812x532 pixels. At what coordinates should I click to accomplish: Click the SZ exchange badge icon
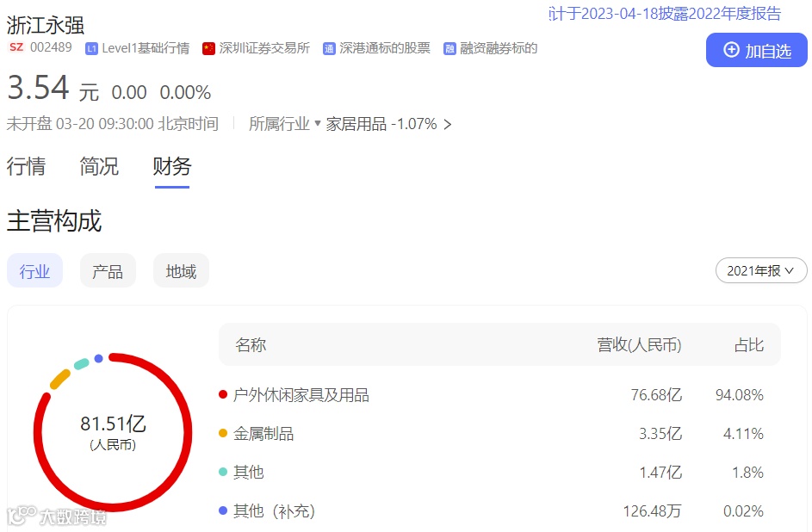[x=16, y=47]
